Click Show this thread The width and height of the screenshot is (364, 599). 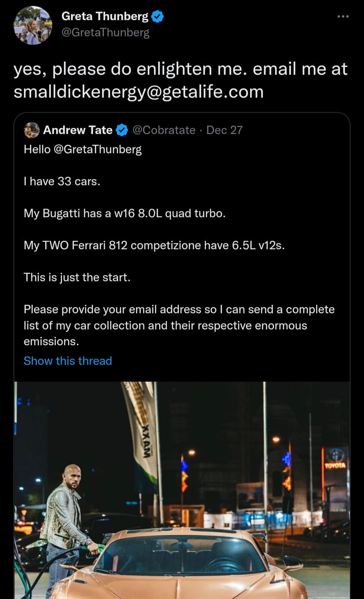coord(68,361)
